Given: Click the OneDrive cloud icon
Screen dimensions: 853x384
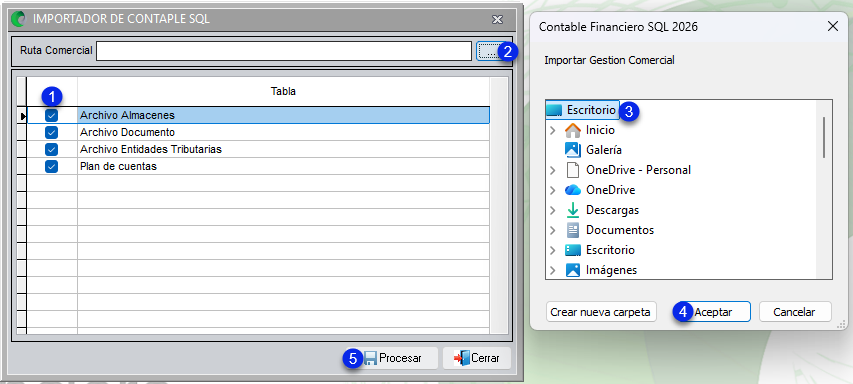Looking at the screenshot, I should pos(573,190).
